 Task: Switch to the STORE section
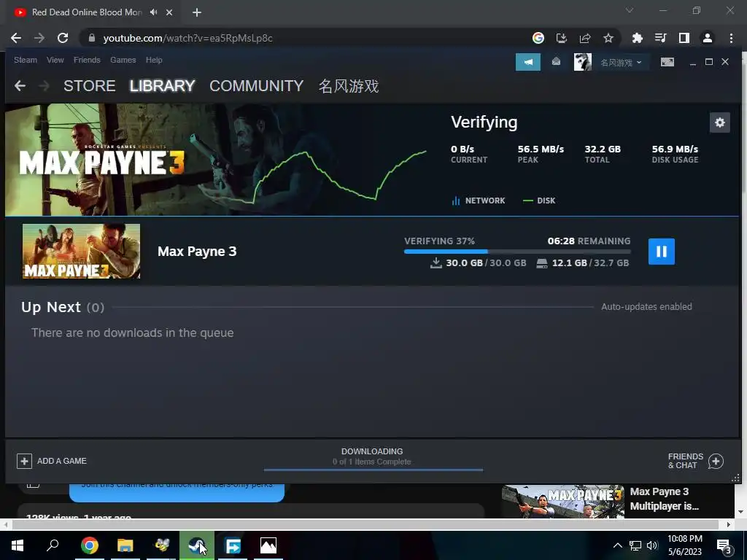(x=90, y=86)
